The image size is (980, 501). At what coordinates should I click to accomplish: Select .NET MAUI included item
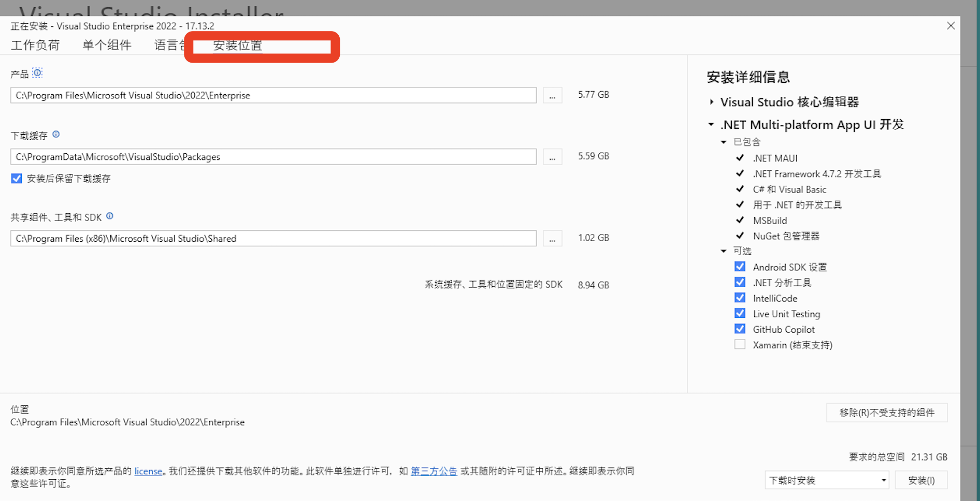click(x=775, y=158)
